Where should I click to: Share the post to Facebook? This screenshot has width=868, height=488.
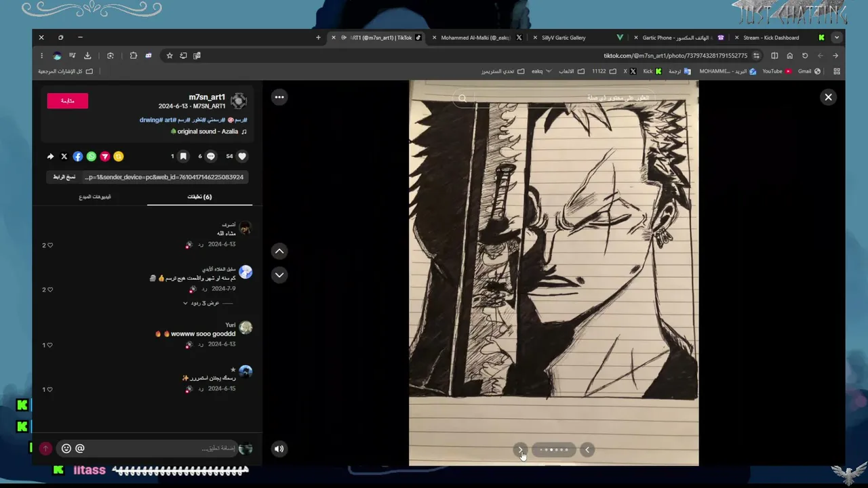pyautogui.click(x=78, y=157)
